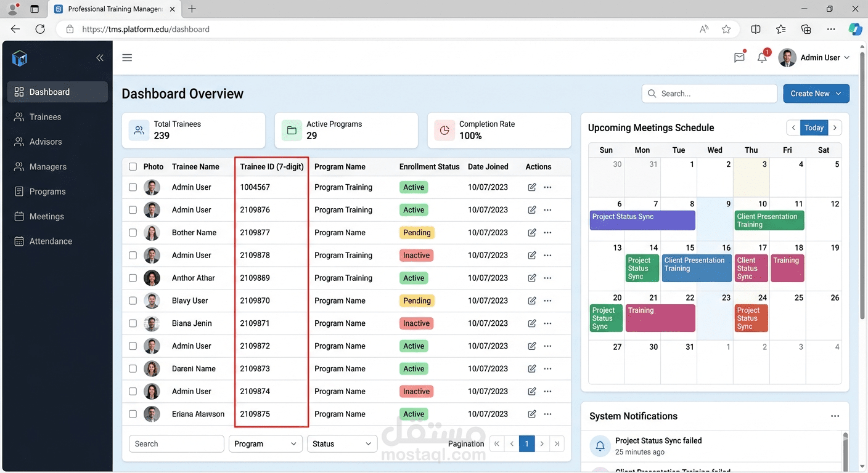Go to previous pagination page

click(x=512, y=443)
